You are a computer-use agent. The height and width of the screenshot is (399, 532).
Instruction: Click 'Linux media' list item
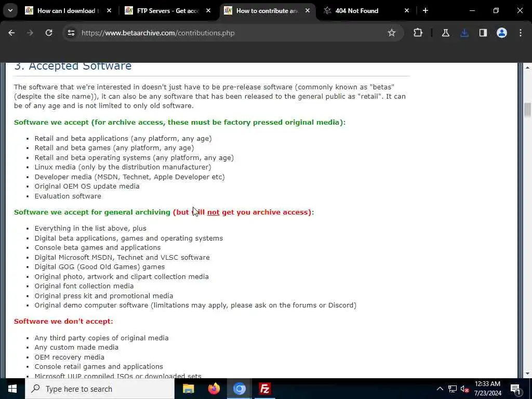pyautogui.click(x=123, y=167)
